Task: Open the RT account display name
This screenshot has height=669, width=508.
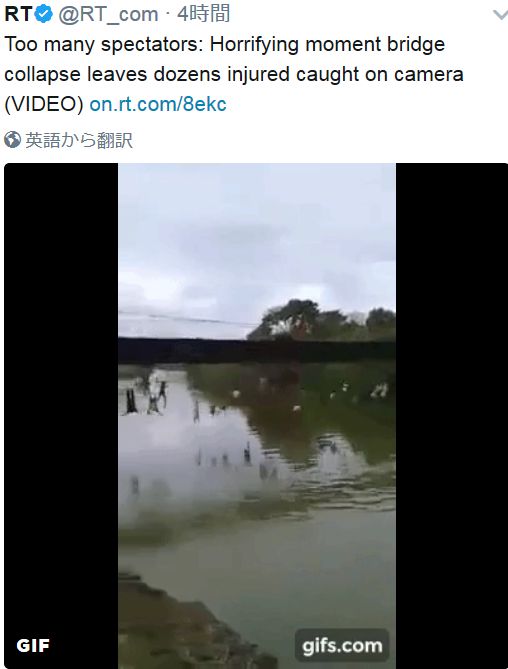Action: pos(18,15)
